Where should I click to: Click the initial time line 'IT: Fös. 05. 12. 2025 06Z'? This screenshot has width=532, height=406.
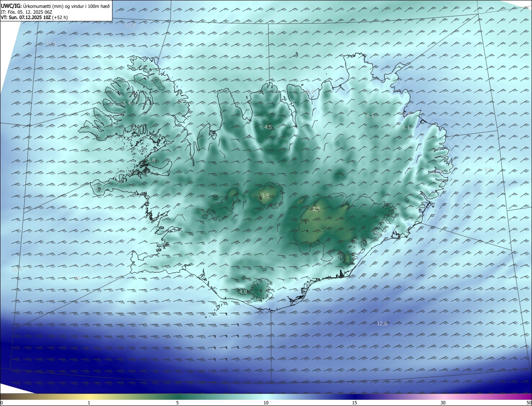(x=27, y=12)
